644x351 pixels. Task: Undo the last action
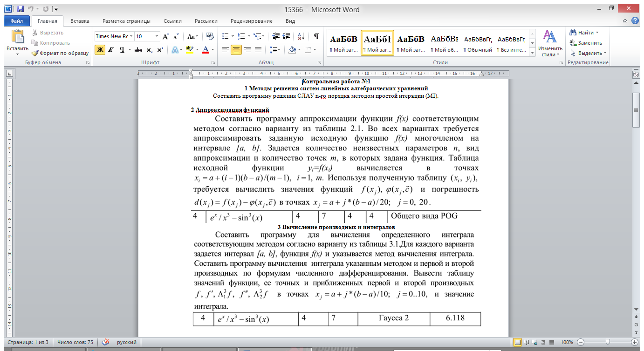30,9
